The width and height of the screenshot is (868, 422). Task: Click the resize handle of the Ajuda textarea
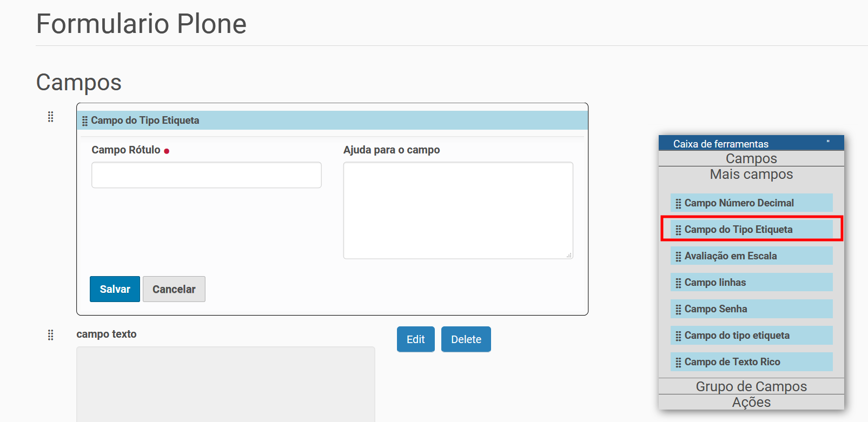pyautogui.click(x=569, y=256)
